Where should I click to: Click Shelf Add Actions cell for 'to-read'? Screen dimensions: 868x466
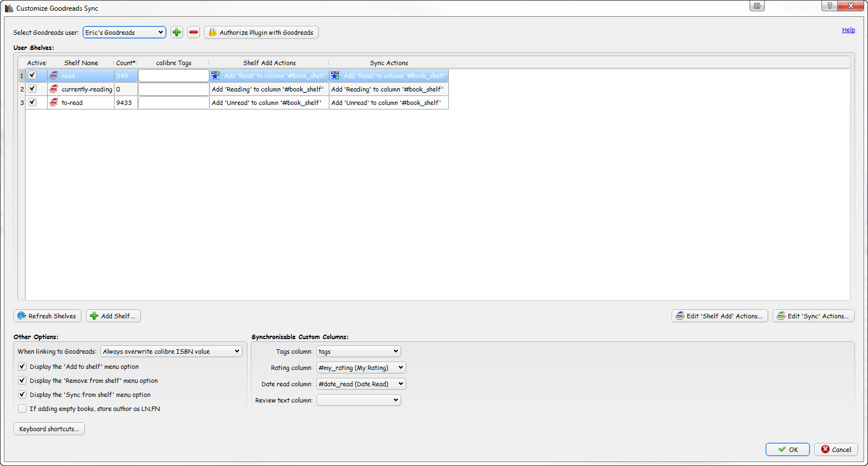click(269, 103)
